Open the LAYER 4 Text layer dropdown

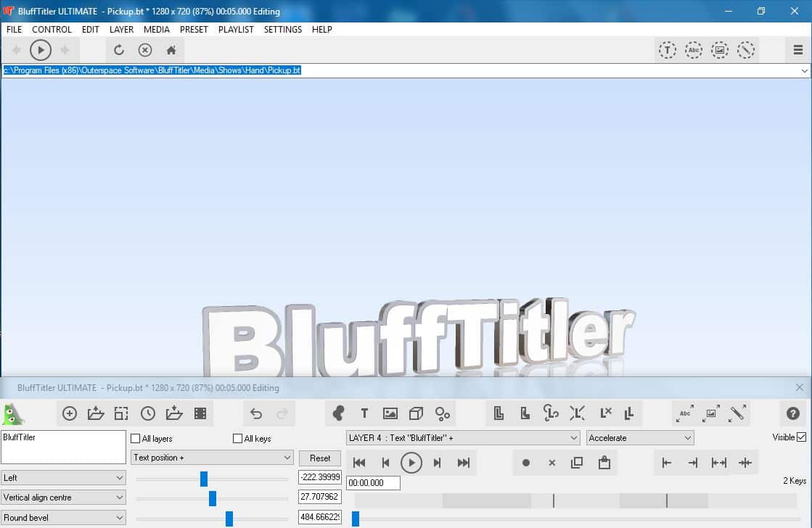pyautogui.click(x=462, y=438)
